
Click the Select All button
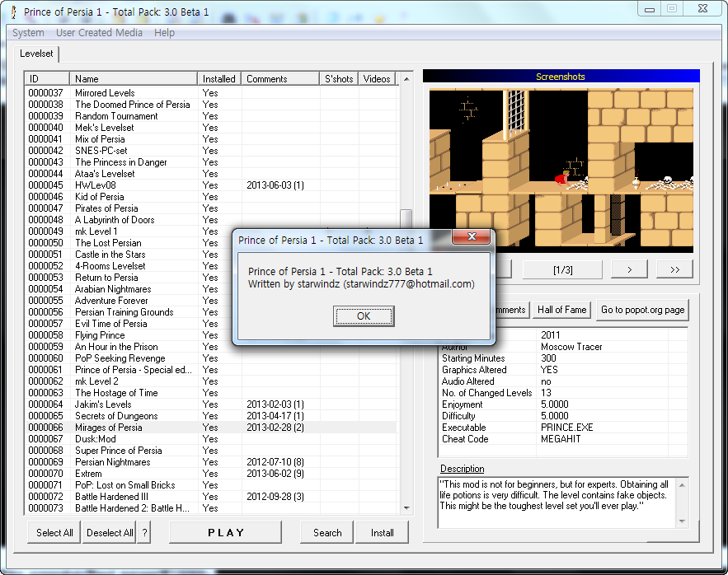(x=54, y=532)
